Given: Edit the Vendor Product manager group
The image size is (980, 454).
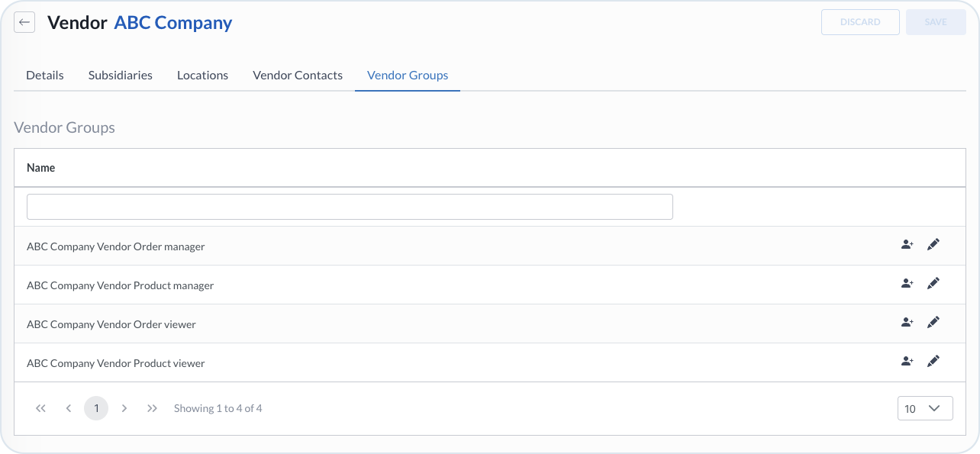Looking at the screenshot, I should [x=933, y=284].
